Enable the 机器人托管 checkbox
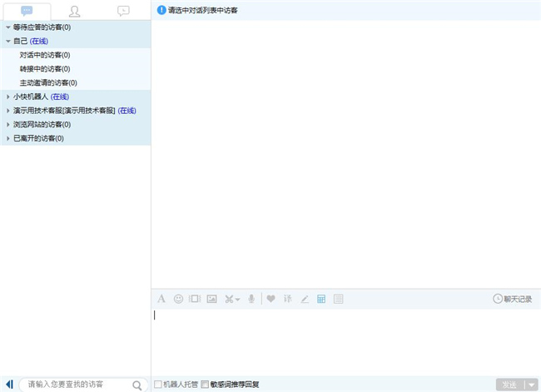Viewport: 541px width, 392px height. point(159,385)
